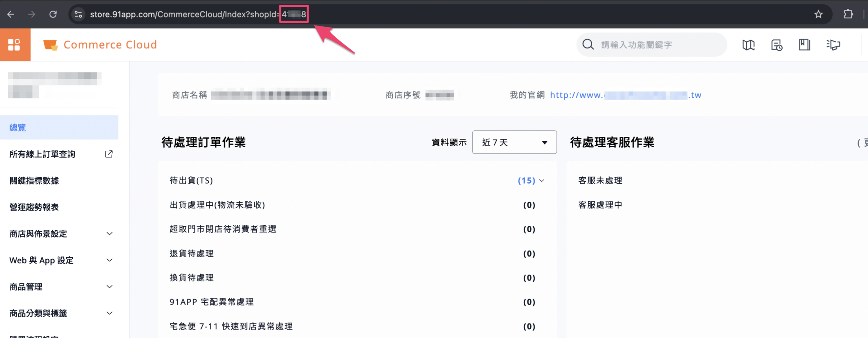This screenshot has width=868, height=338.
Task: Open the schedule list icon with clock
Action: point(776,45)
